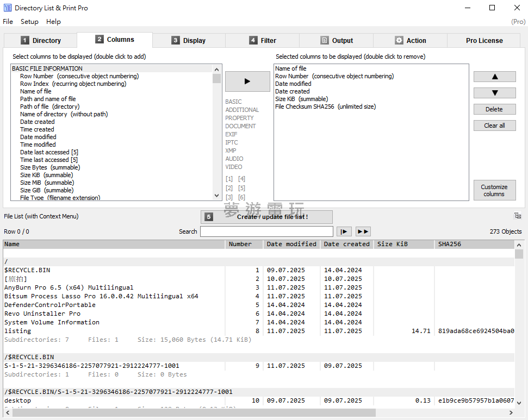528x420 pixels.
Task: Click the add column right-arrow button
Action: tap(247, 82)
